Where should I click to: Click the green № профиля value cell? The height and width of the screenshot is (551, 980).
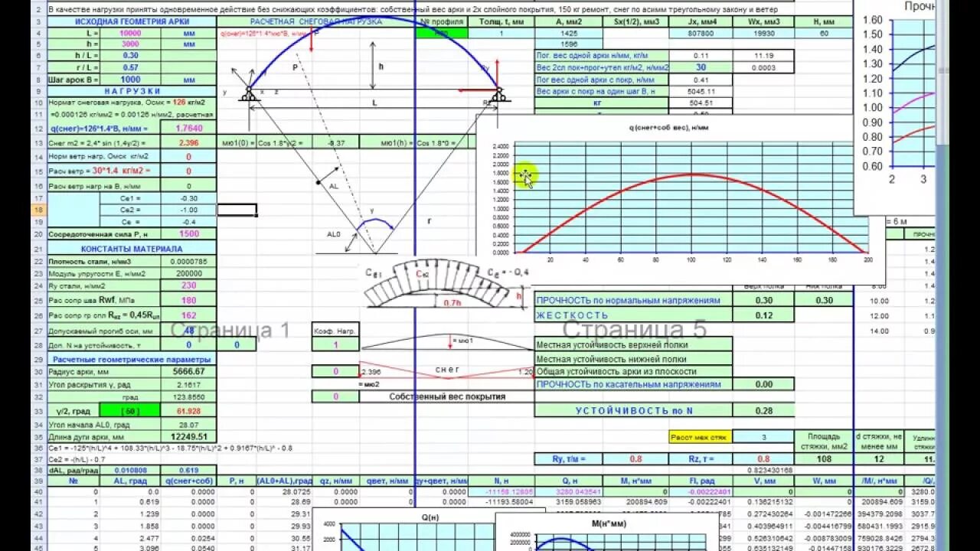pyautogui.click(x=442, y=33)
